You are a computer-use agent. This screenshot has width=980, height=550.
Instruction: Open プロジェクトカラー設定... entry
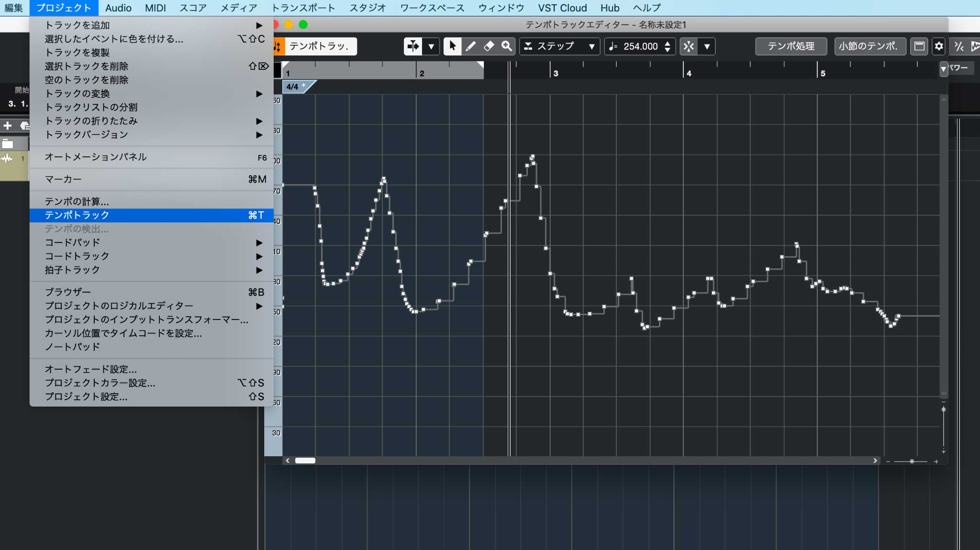point(151,383)
